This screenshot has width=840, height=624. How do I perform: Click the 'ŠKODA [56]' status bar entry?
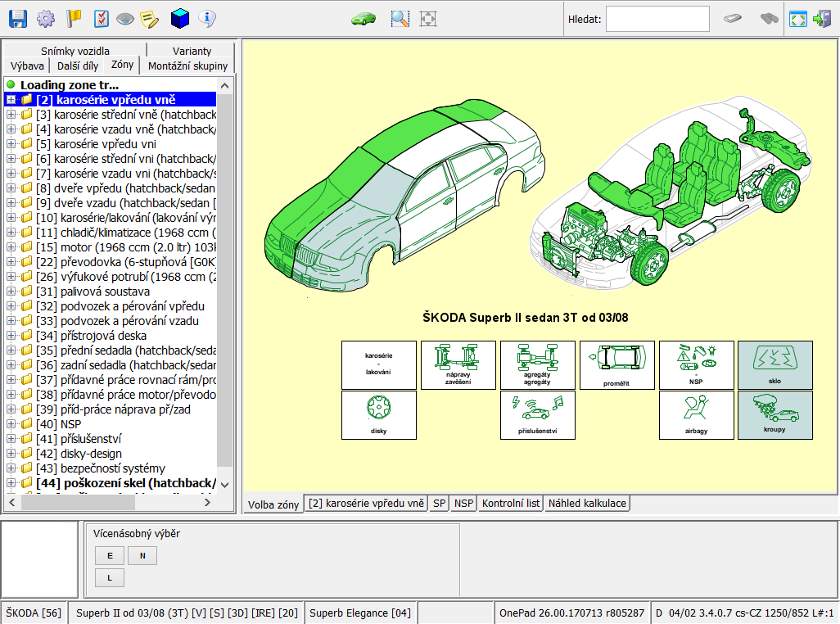coord(34,613)
